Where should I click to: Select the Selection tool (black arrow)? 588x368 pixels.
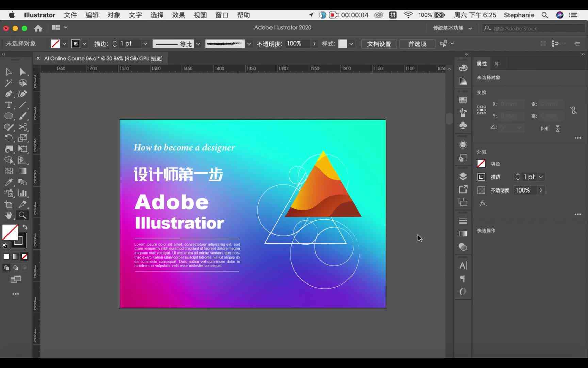(9, 72)
